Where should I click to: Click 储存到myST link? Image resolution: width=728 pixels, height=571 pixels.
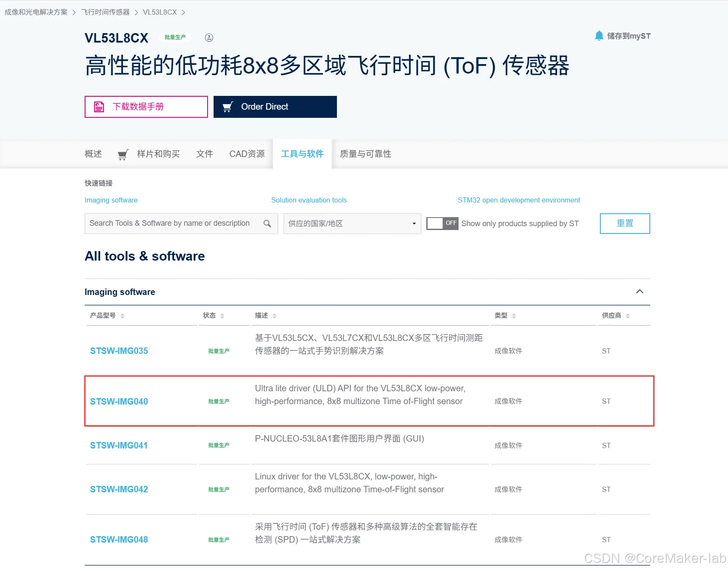[629, 36]
